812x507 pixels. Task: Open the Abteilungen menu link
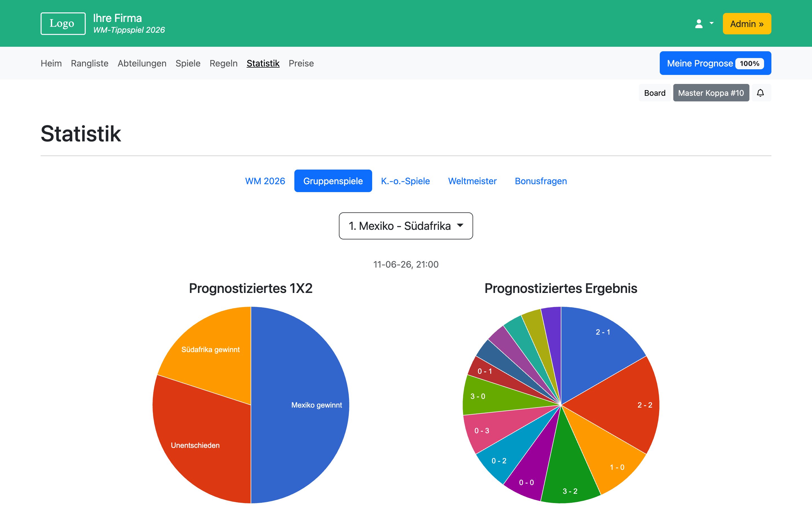[142, 63]
